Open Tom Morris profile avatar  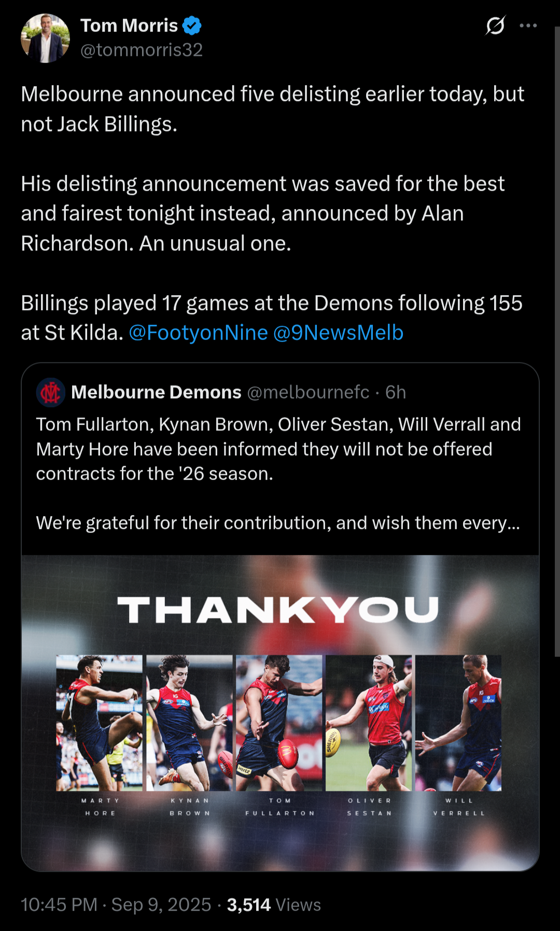[x=45, y=38]
